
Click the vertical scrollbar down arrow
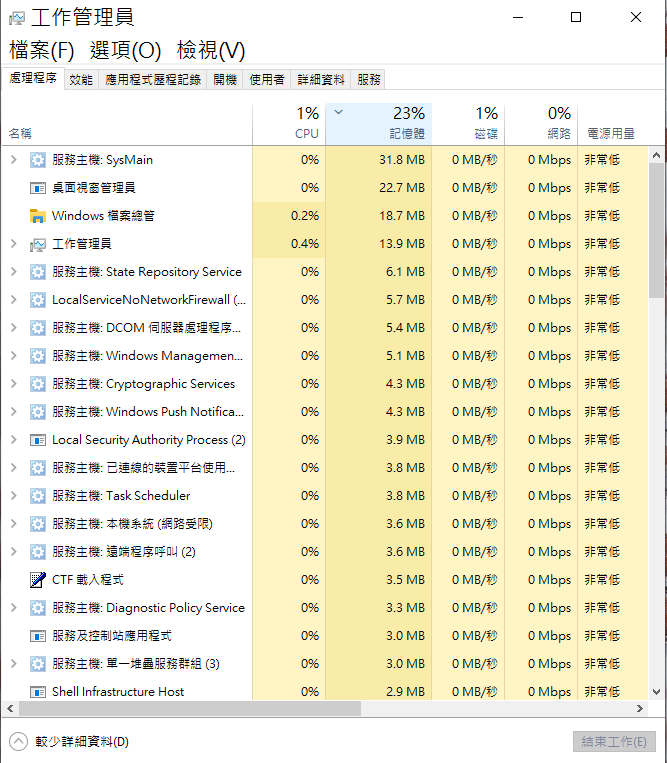point(656,692)
